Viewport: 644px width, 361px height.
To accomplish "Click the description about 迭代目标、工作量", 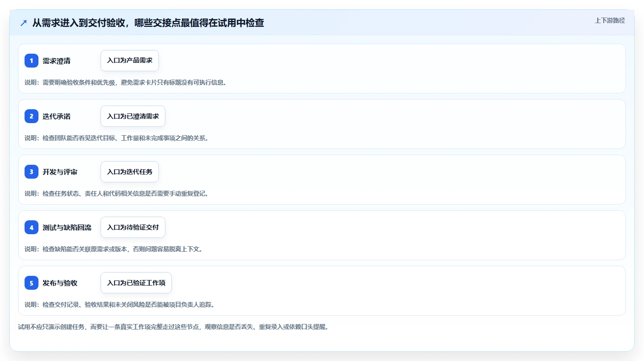I will (117, 138).
